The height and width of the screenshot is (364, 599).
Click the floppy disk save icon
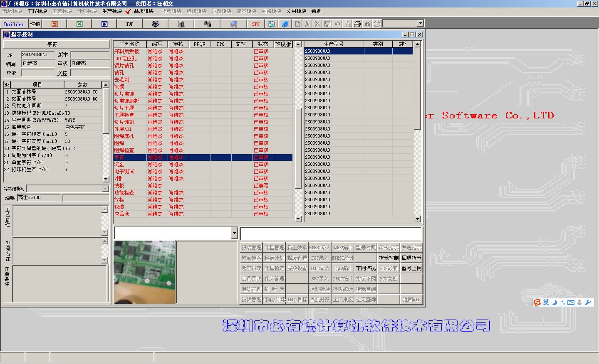[x=327, y=24]
